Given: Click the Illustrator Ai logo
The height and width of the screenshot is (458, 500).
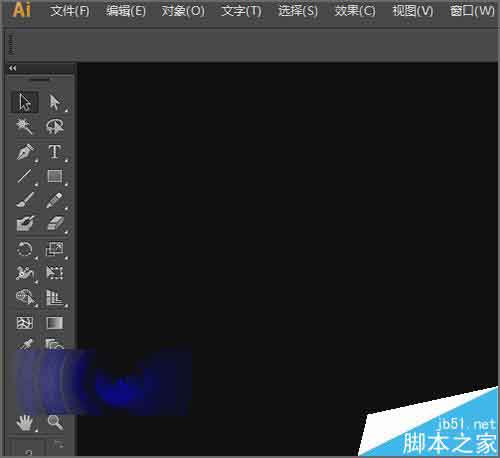Looking at the screenshot, I should [22, 9].
